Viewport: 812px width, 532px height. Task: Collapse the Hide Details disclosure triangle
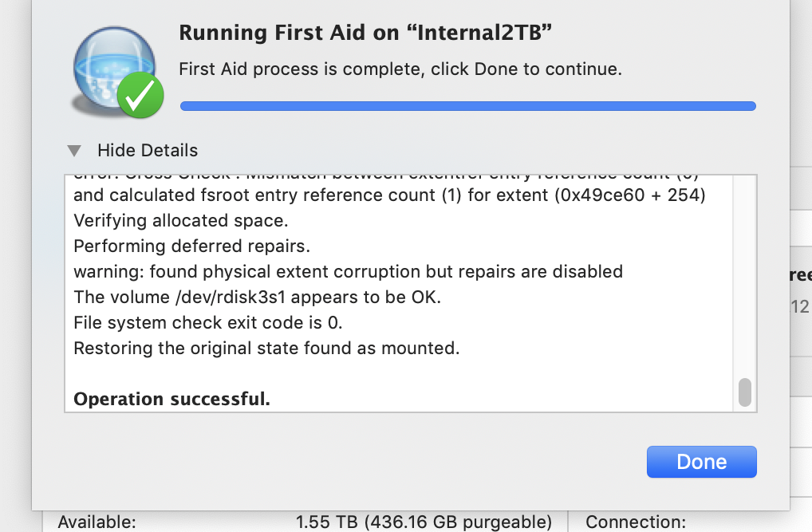click(x=74, y=151)
